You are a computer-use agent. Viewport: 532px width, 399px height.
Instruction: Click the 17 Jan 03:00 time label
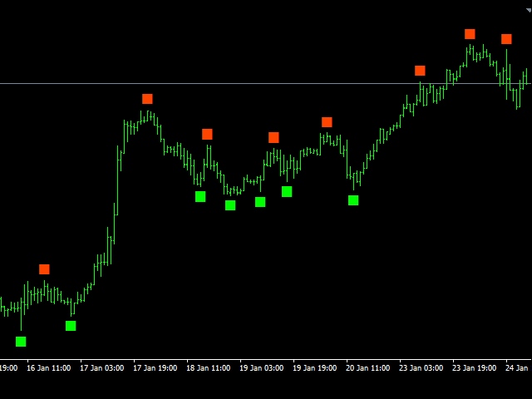coord(101,368)
